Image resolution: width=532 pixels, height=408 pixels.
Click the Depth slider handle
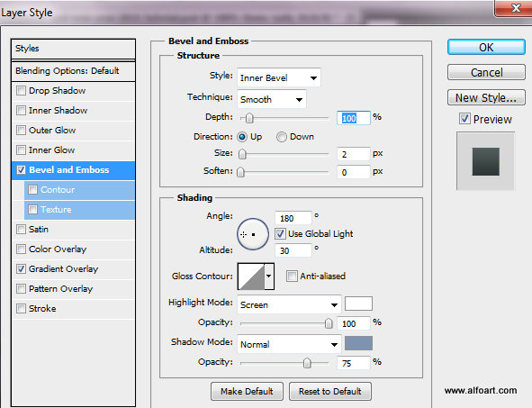point(249,118)
